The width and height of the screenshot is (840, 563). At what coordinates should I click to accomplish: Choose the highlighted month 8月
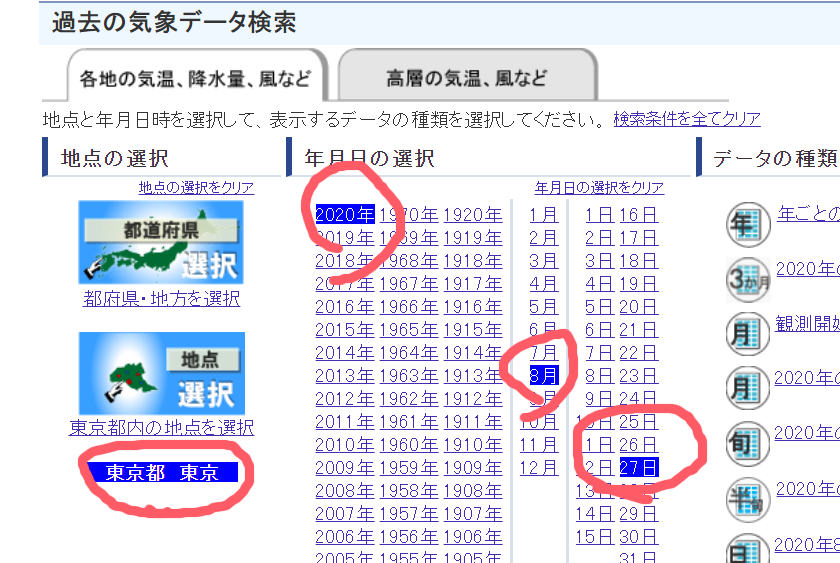544,376
